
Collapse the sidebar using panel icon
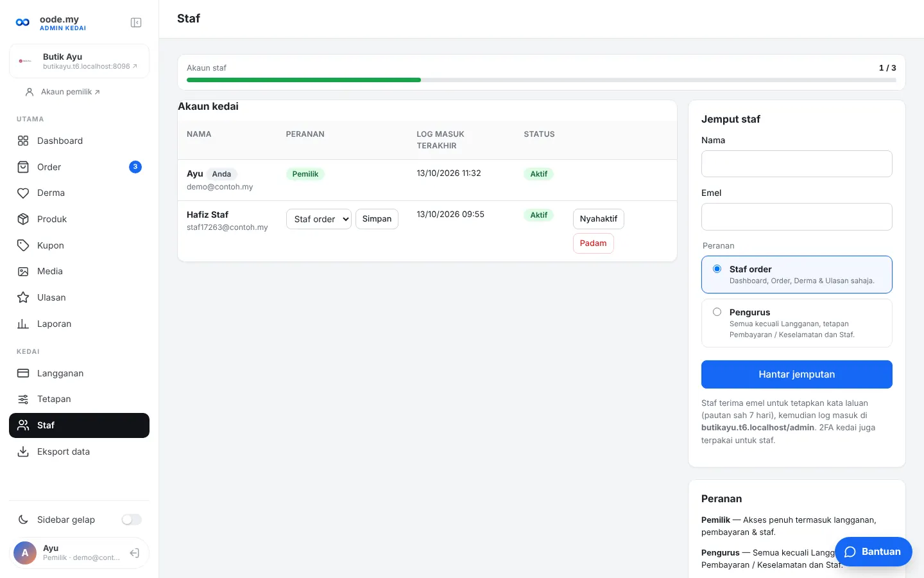tap(136, 22)
